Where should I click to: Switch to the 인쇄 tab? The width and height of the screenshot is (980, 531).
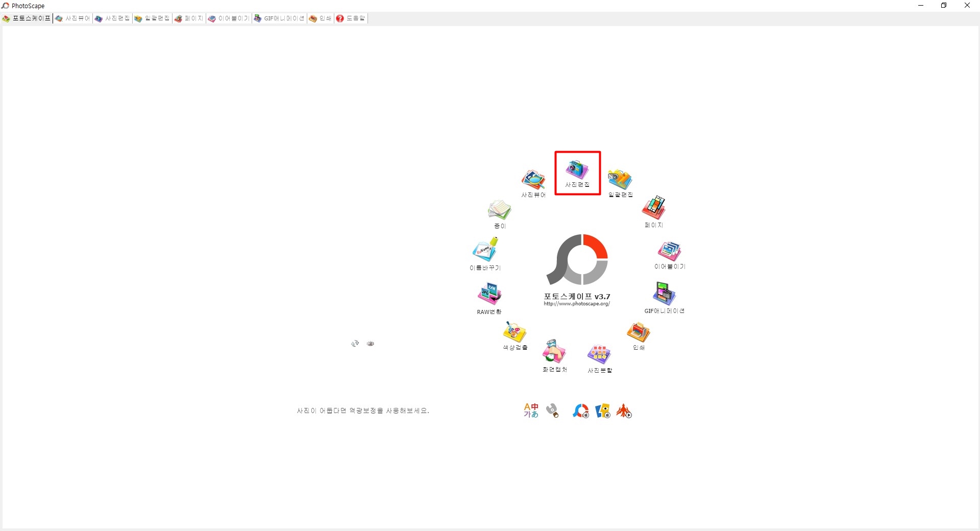coord(320,18)
